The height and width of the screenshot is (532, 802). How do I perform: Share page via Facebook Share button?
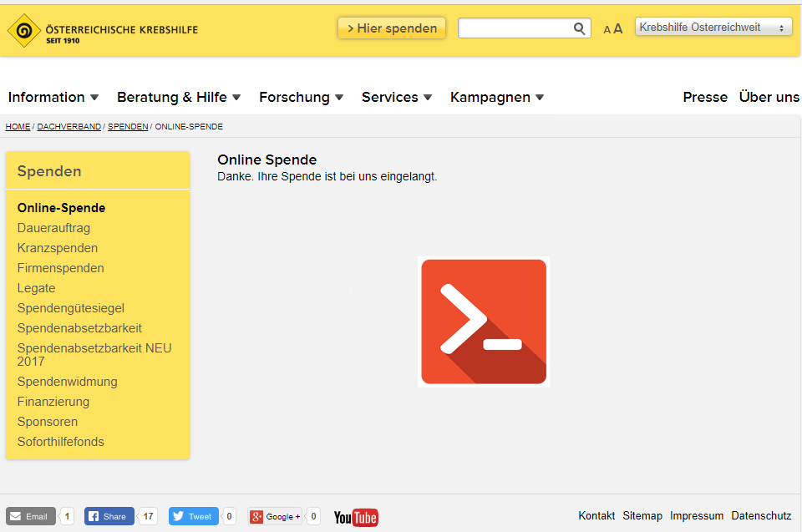click(x=109, y=516)
